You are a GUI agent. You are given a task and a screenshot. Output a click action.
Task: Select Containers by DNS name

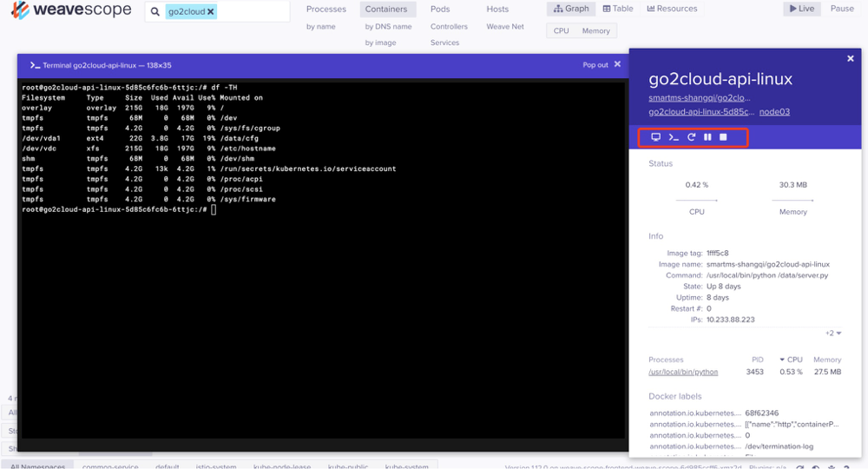tap(388, 27)
